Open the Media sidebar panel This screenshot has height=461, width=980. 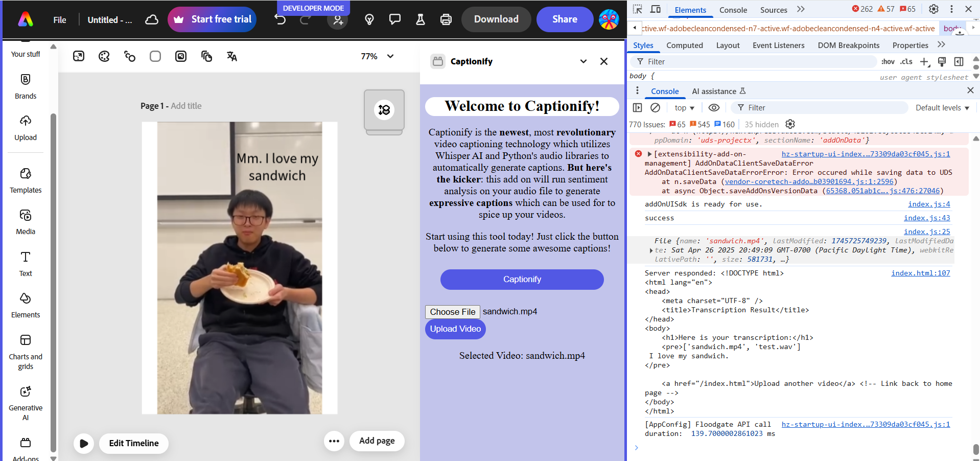(x=26, y=222)
